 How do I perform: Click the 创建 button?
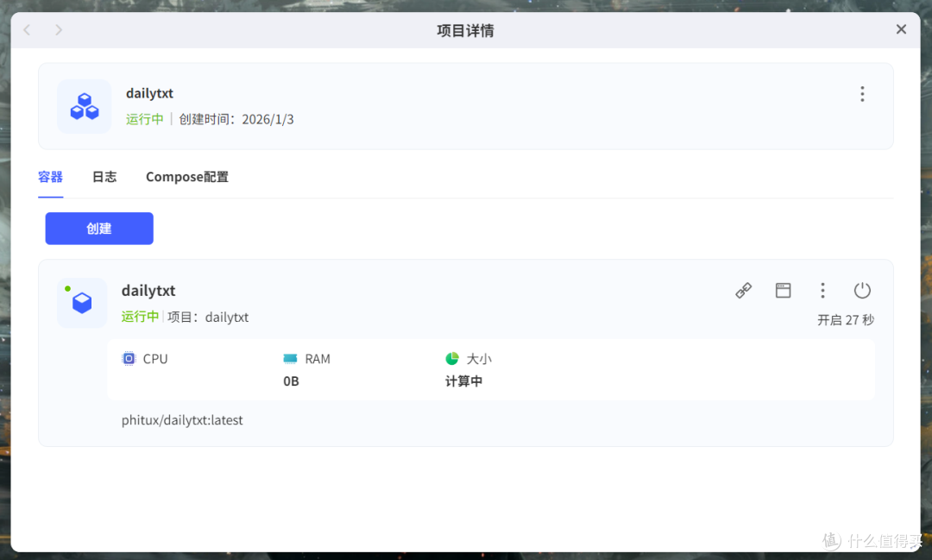[99, 229]
